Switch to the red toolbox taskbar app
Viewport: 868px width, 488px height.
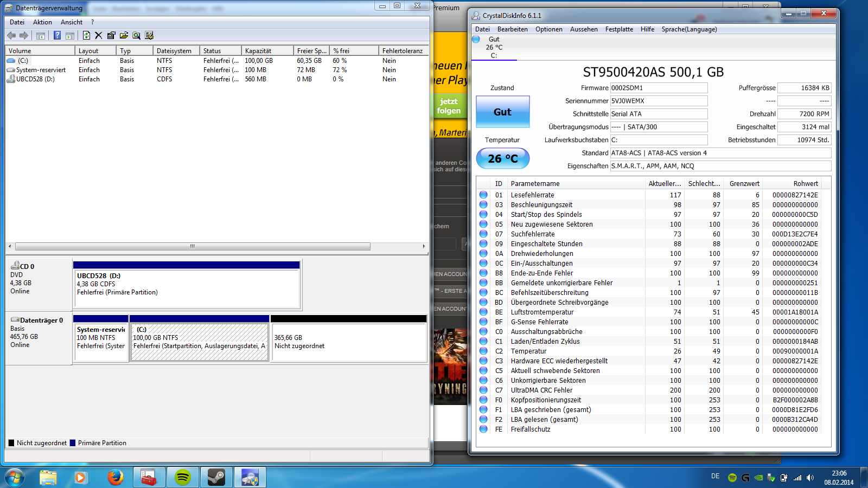pos(148,478)
